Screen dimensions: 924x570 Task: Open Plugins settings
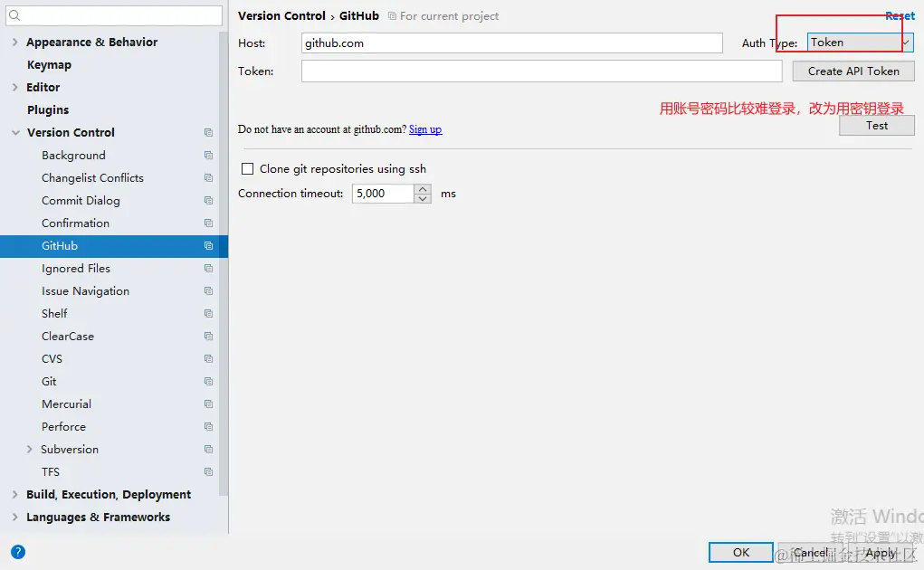click(48, 110)
